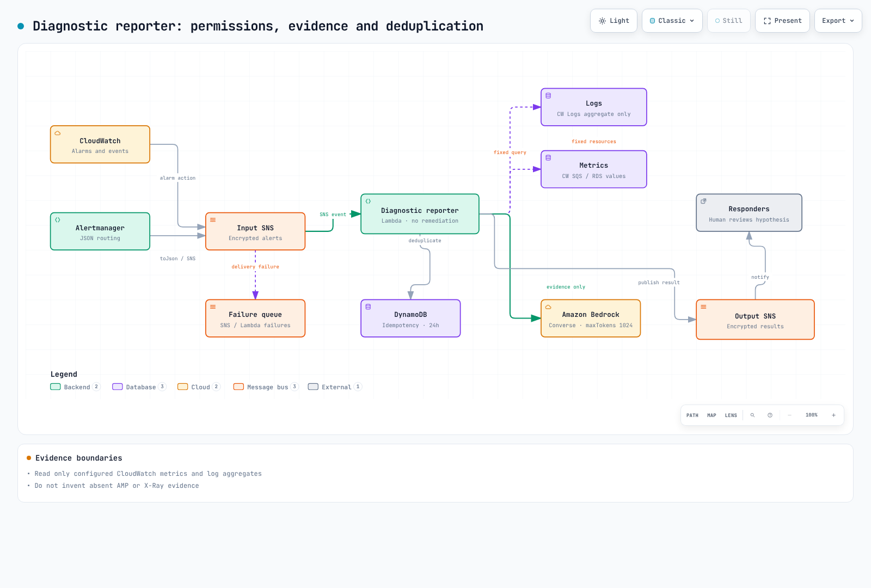871x588 pixels.
Task: Toggle Message bus category in the legend
Action: (266, 387)
